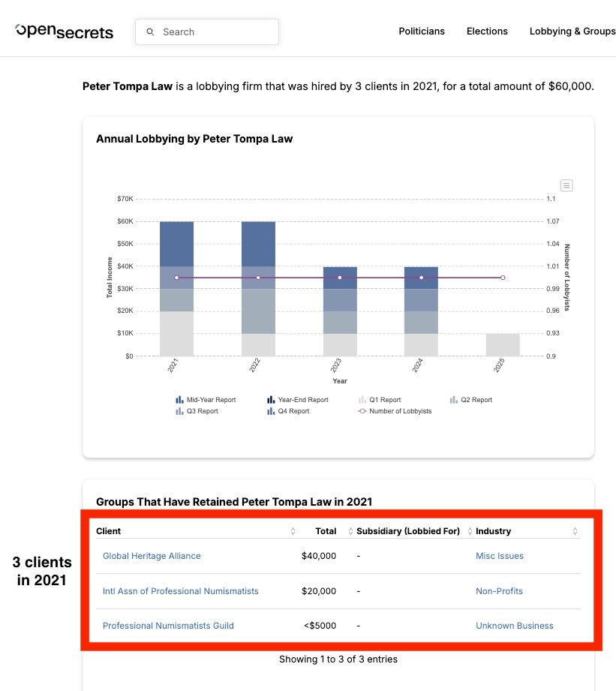Select the 2025 bar in the chart

(x=503, y=344)
